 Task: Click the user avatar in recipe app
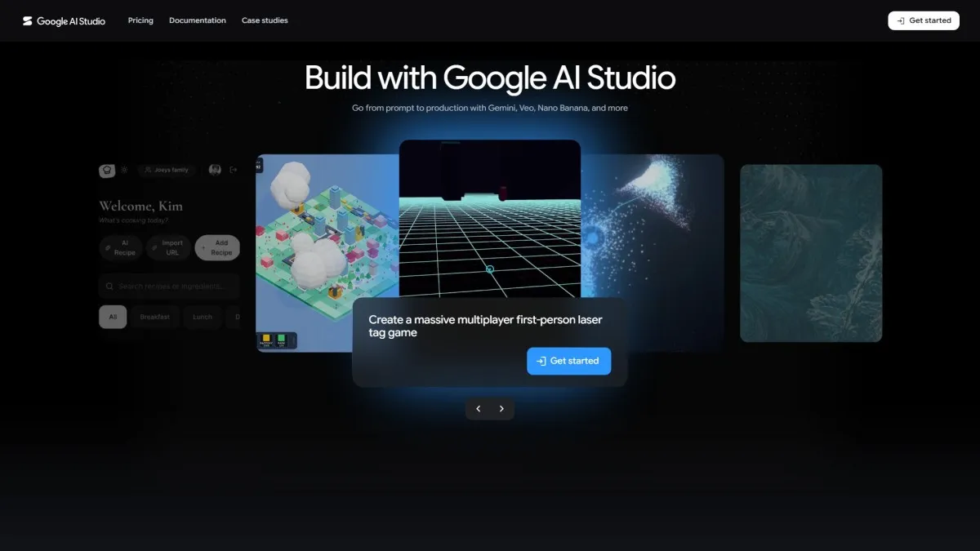pos(215,170)
